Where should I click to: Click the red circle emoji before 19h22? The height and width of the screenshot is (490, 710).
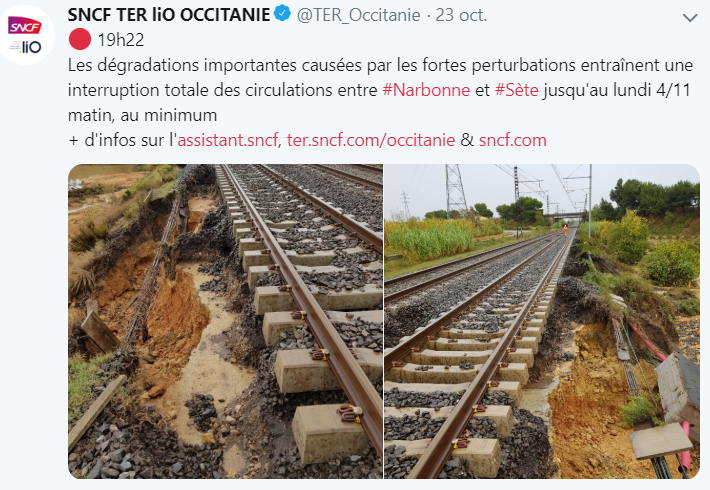click(80, 39)
